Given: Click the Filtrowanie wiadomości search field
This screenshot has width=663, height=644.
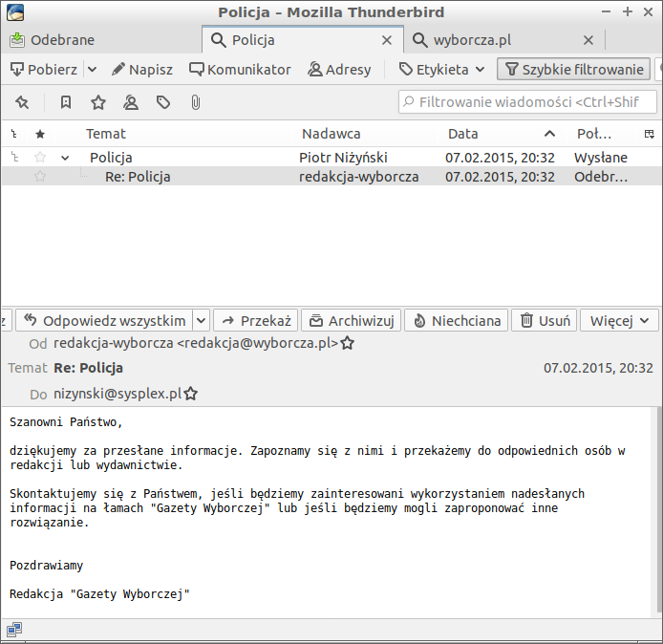Looking at the screenshot, I should coord(527,102).
